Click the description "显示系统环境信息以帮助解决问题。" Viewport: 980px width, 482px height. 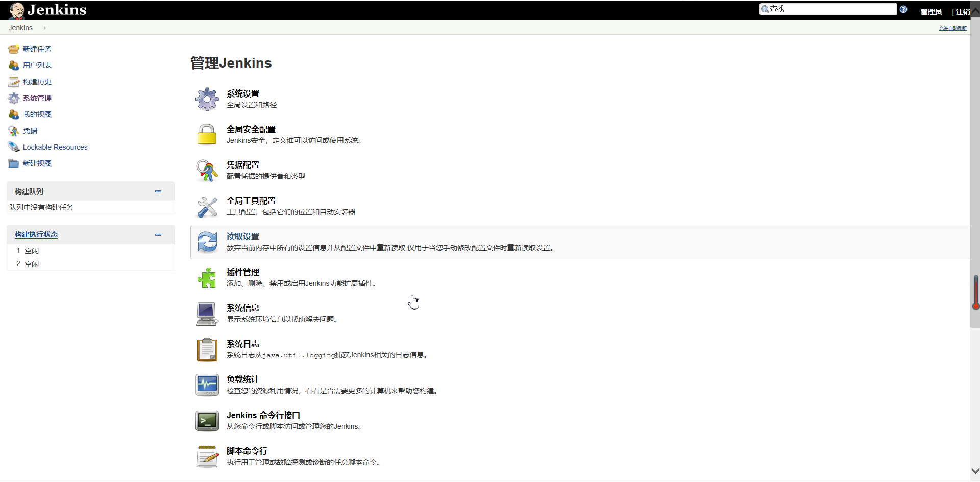pos(284,319)
